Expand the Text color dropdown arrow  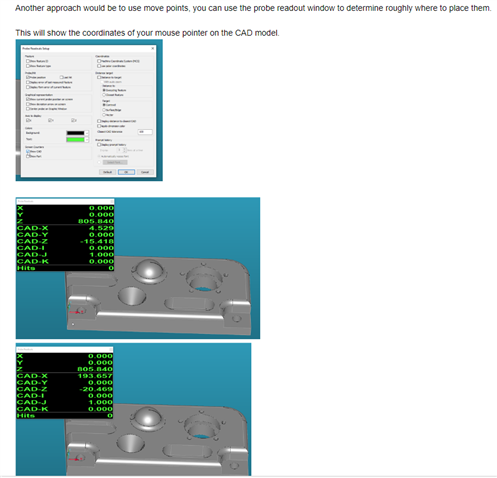86,140
